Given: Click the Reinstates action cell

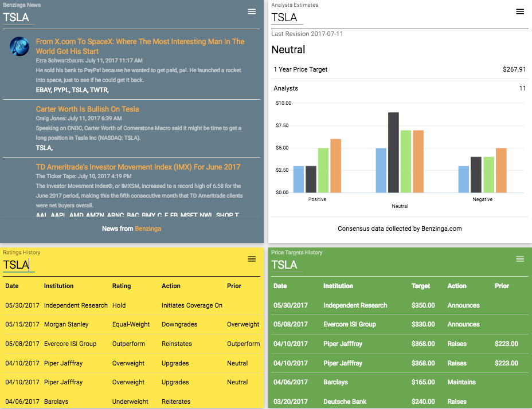Looking at the screenshot, I should 177,344.
